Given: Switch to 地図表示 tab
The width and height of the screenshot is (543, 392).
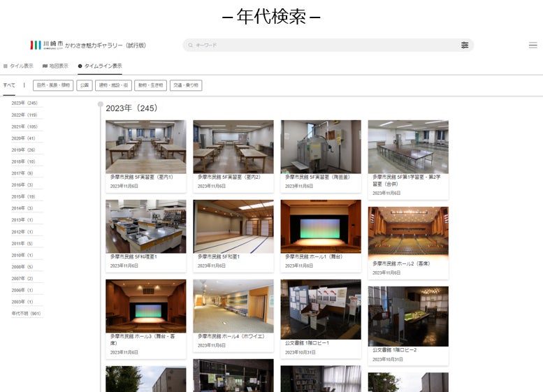Looking at the screenshot, I should (x=55, y=66).
